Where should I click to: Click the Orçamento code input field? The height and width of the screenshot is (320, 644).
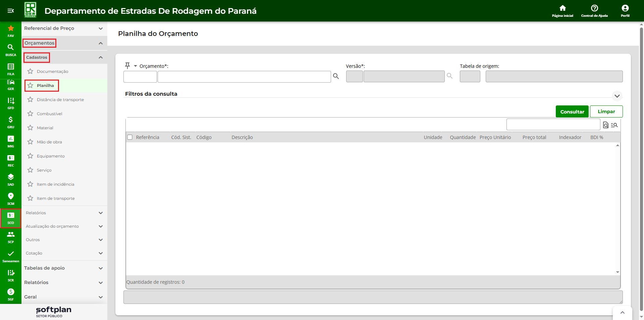pyautogui.click(x=140, y=77)
